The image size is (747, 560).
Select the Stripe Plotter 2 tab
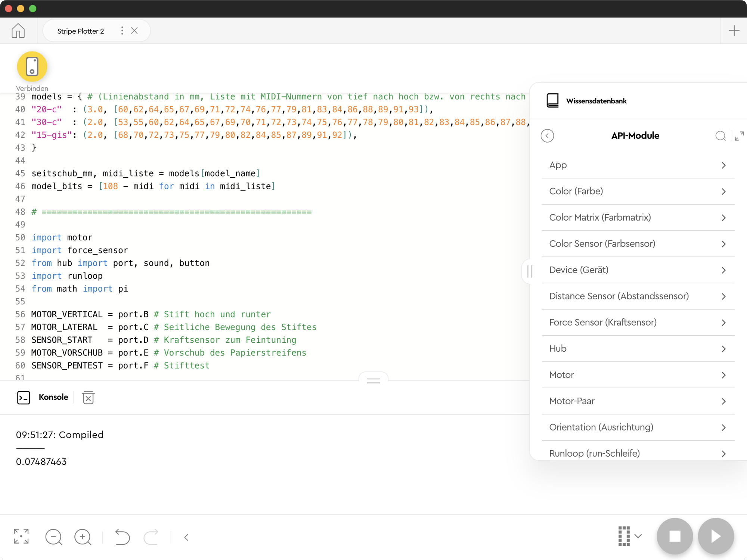81,31
